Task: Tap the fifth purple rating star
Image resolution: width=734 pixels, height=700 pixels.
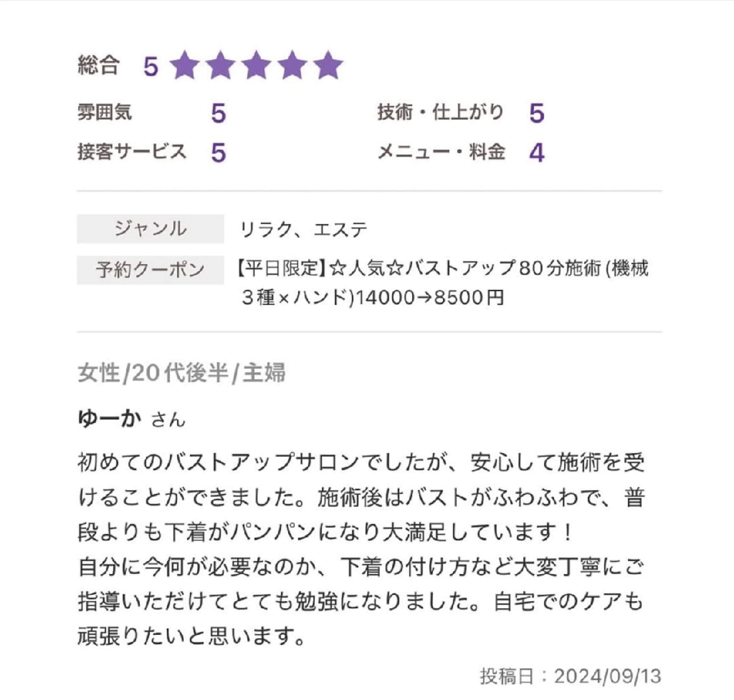Action: (x=328, y=66)
